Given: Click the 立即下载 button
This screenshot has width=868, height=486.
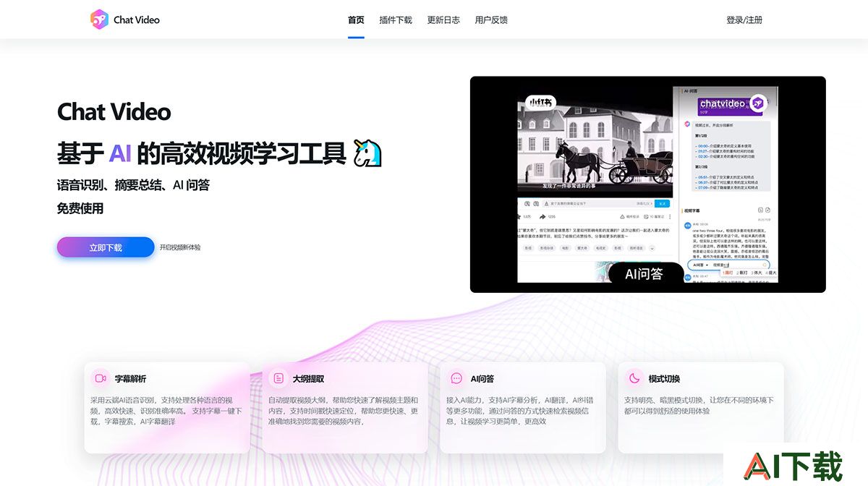Looking at the screenshot, I should tap(106, 247).
